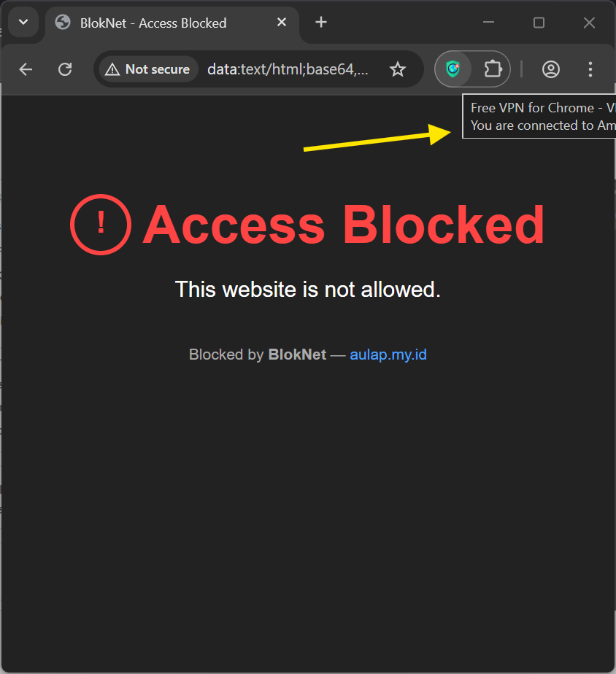Close the BlokNet tab
Screen dimensions: 616x674
coord(282,23)
